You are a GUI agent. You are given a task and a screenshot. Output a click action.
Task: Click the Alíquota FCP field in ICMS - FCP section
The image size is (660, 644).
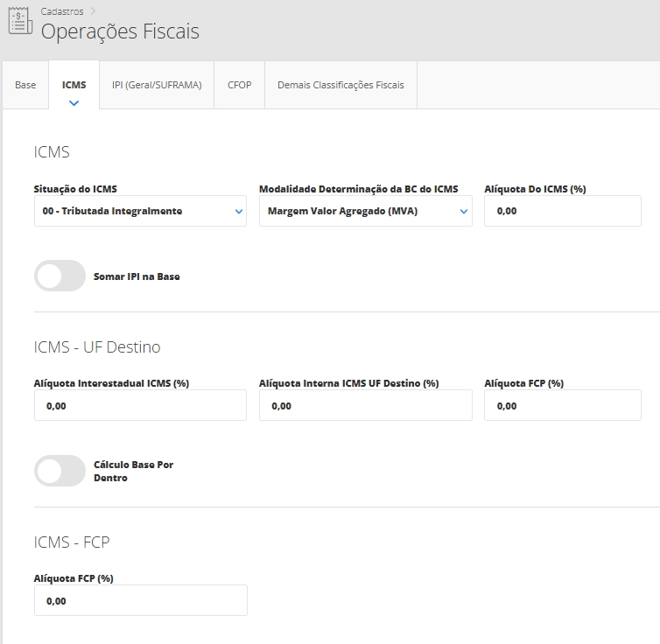tap(140, 601)
